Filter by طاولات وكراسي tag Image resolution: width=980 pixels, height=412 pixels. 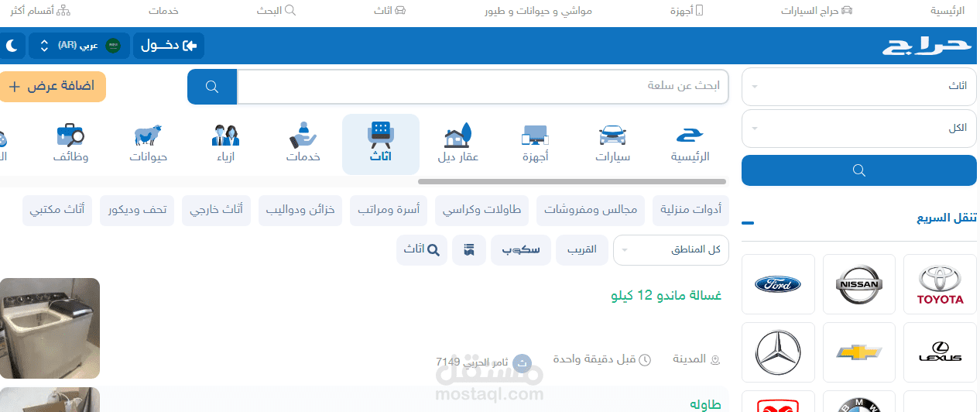click(481, 210)
